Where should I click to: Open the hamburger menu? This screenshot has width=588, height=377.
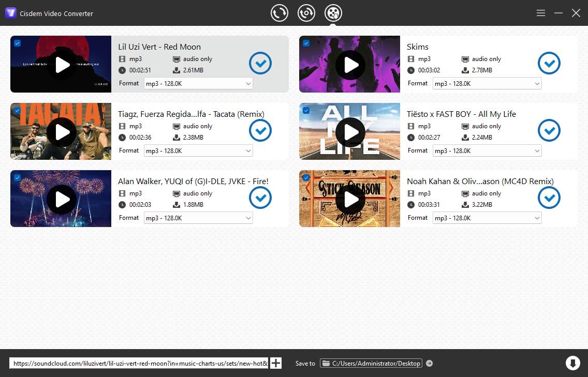click(x=540, y=13)
